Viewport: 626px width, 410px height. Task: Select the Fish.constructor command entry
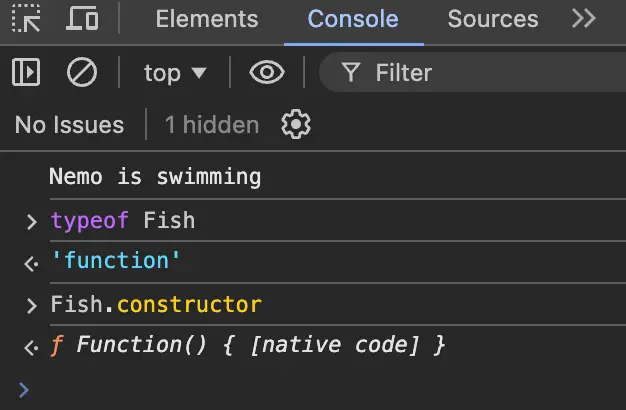(x=156, y=304)
